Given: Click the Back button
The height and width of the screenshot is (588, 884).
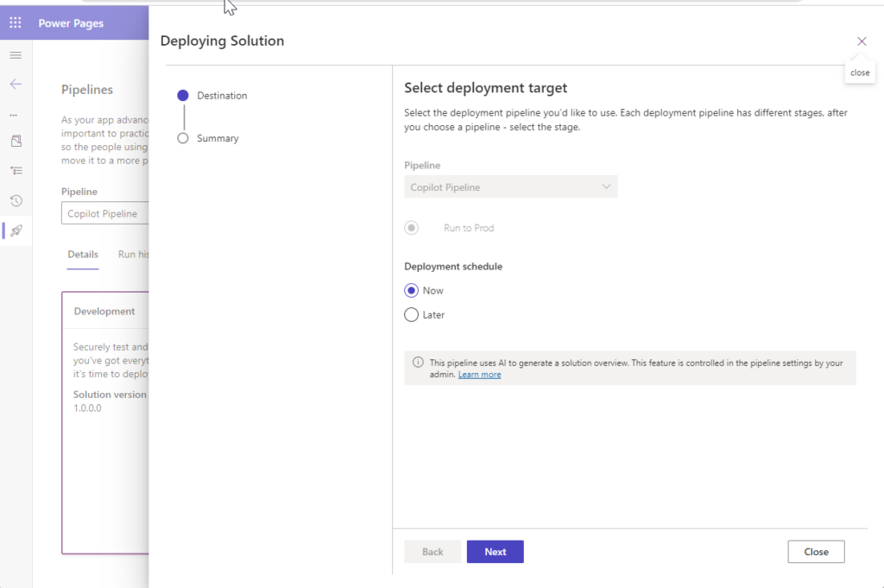Looking at the screenshot, I should [433, 552].
